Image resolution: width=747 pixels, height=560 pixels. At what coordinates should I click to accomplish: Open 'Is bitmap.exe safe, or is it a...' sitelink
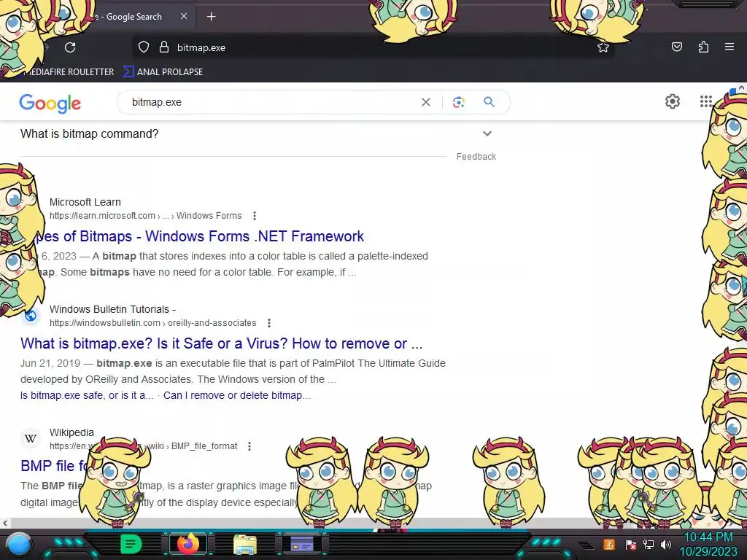[x=88, y=395]
